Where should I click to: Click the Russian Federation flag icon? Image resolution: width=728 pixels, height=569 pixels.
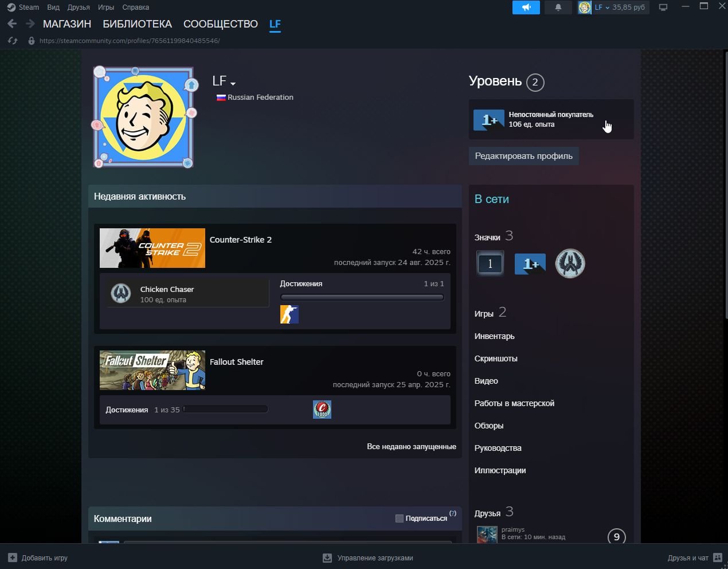coord(221,98)
